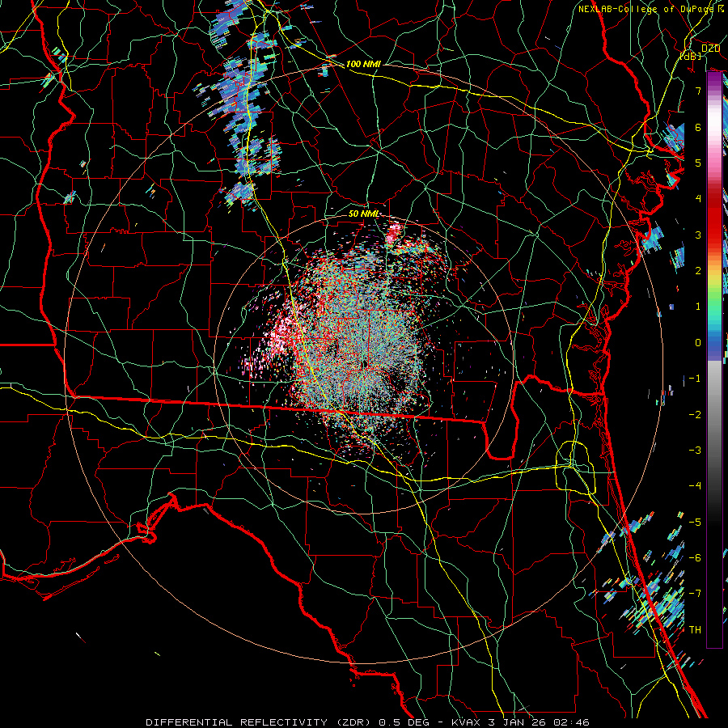Click the -7 value on the color scale

pos(695,594)
